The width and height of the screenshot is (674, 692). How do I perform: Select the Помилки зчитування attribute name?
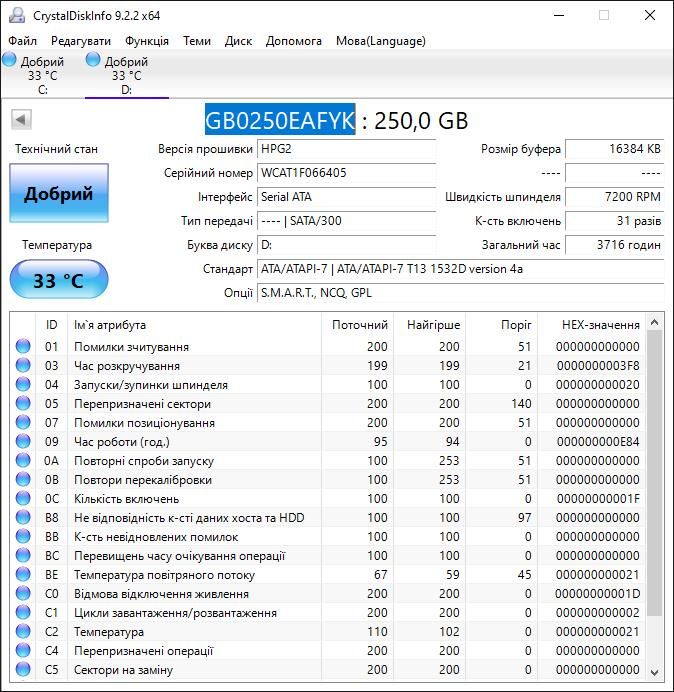[x=131, y=347]
